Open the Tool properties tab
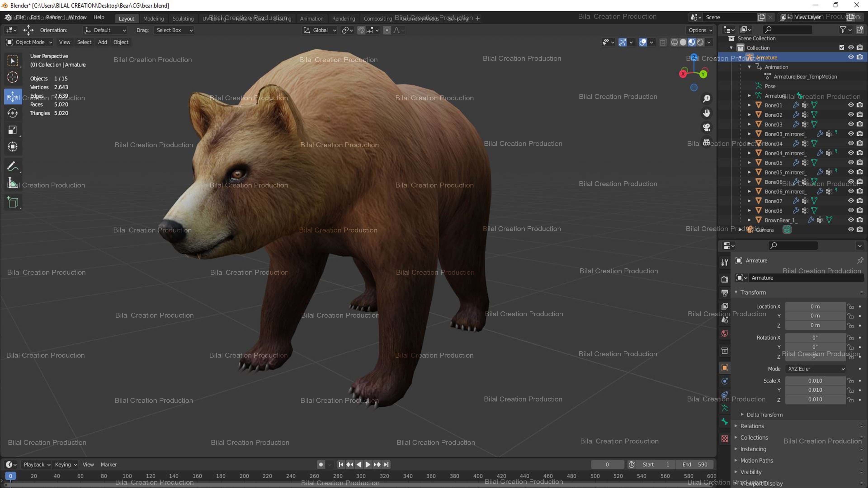 (x=724, y=262)
